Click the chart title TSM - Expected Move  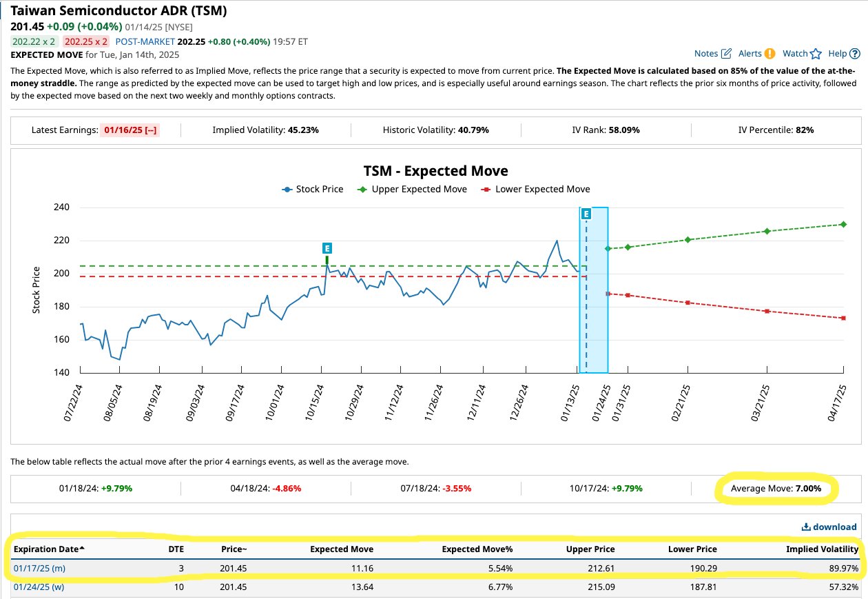(435, 170)
